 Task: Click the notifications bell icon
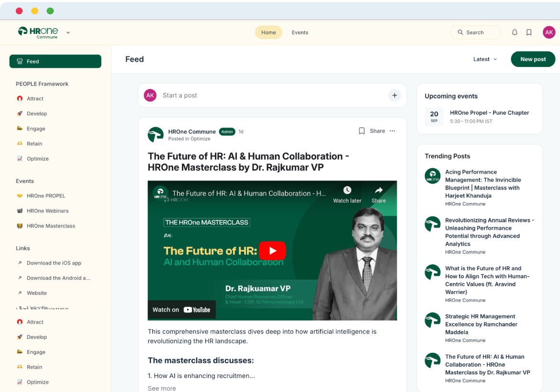coord(515,33)
